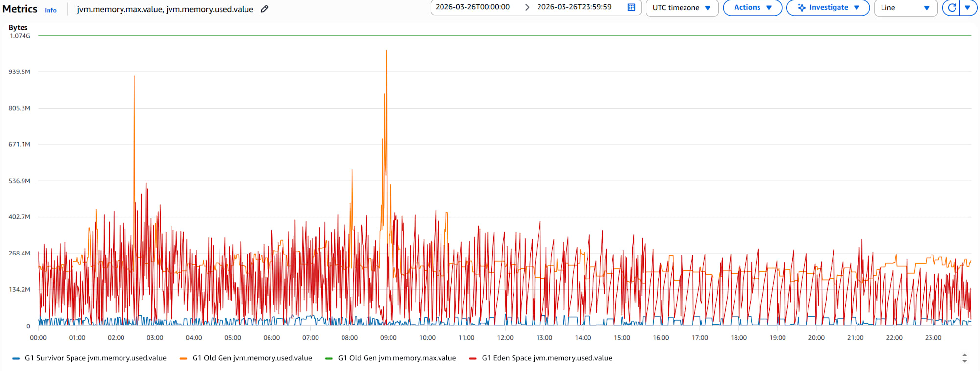Viewport: 980px width, 371px height.
Task: Click the 02:00 x-axis time label
Action: (116, 338)
